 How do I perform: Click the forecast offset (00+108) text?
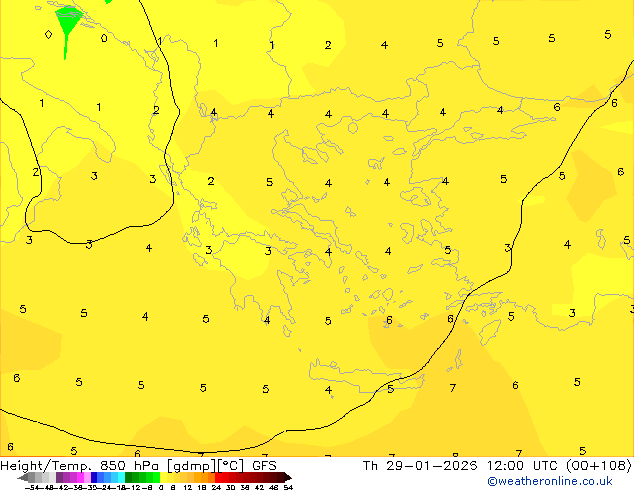coord(599,466)
